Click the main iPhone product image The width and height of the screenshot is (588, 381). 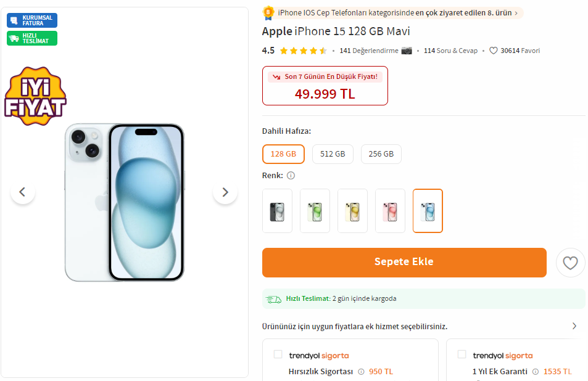(124, 202)
